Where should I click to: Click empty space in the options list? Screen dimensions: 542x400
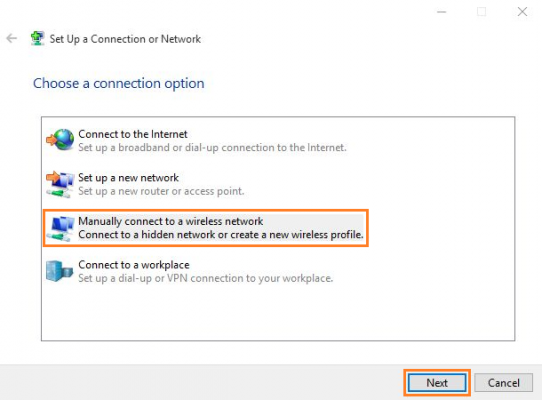point(278,313)
